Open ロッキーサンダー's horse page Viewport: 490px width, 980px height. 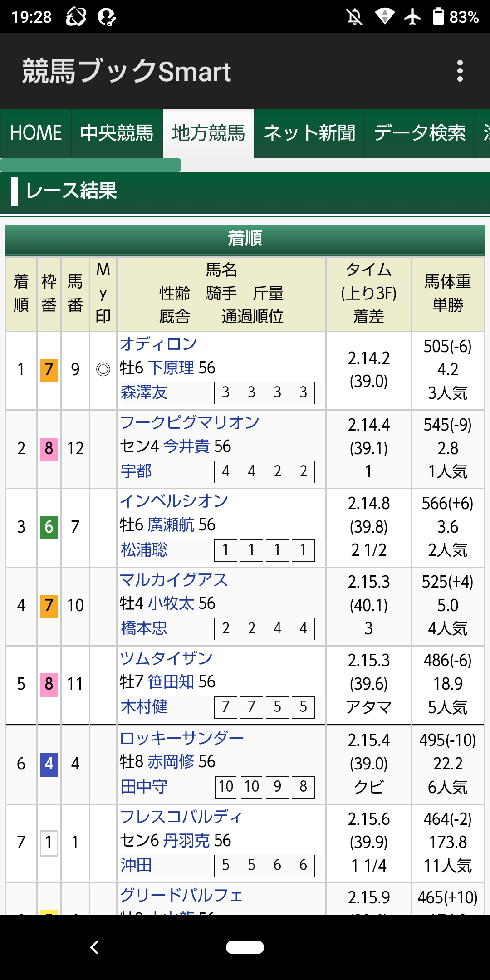click(x=182, y=737)
